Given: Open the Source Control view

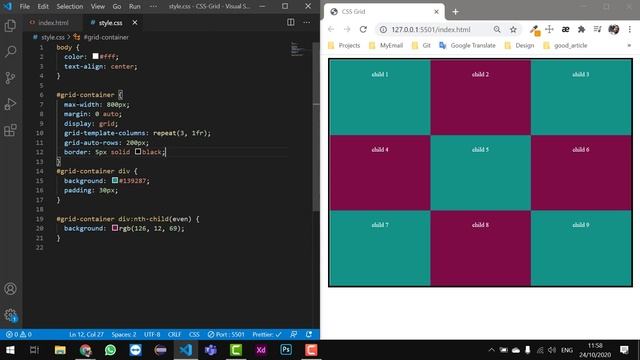Looking at the screenshot, I should click(10, 78).
